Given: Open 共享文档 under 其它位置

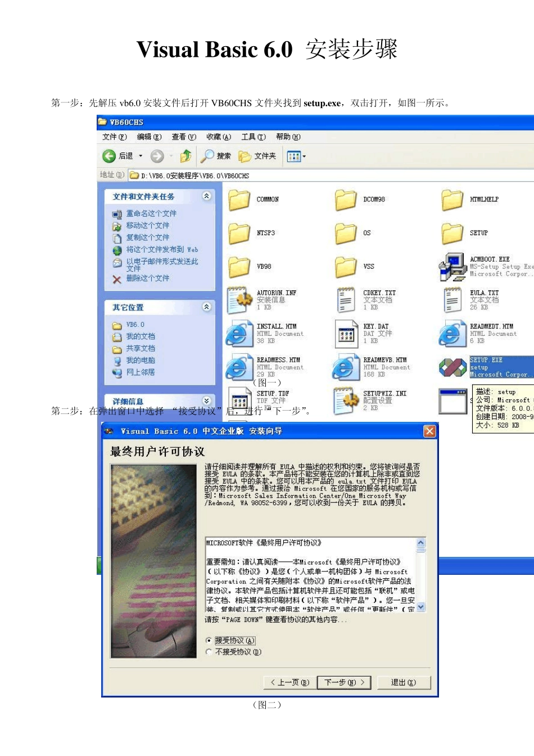Looking at the screenshot, I should (x=141, y=349).
